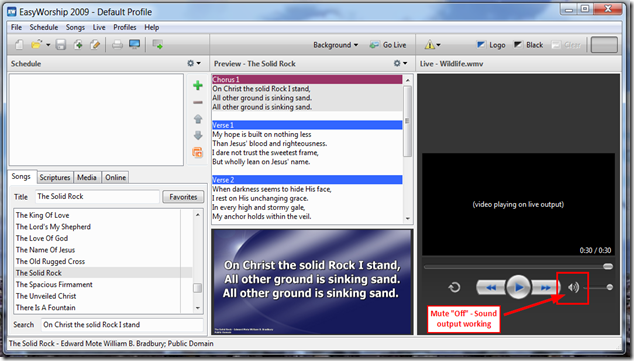Open the Schedule menu

click(44, 27)
